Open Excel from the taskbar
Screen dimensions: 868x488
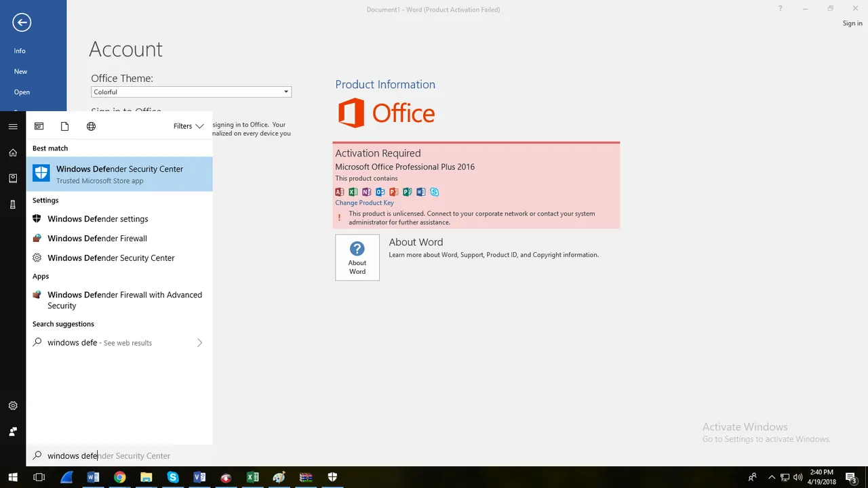pos(252,477)
